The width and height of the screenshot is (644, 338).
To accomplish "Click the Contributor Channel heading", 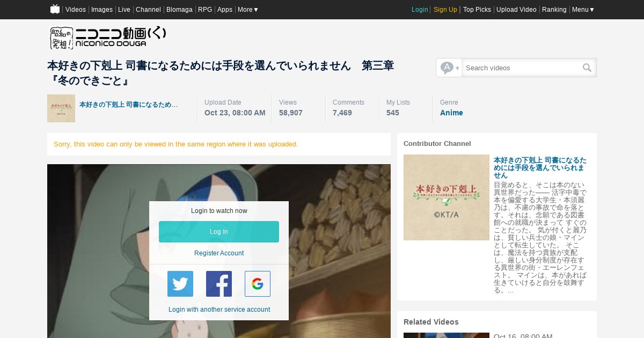I will [437, 144].
